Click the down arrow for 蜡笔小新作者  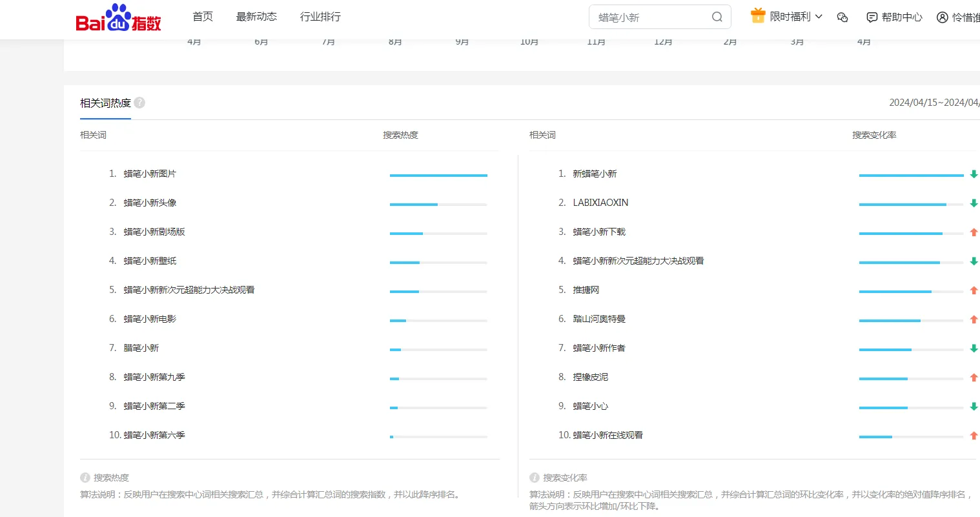tap(974, 349)
